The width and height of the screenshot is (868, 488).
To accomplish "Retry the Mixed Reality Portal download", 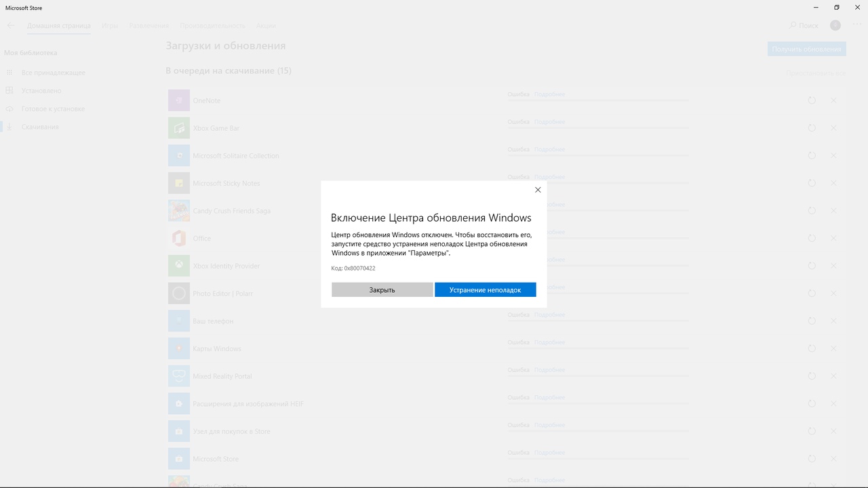I will point(812,376).
